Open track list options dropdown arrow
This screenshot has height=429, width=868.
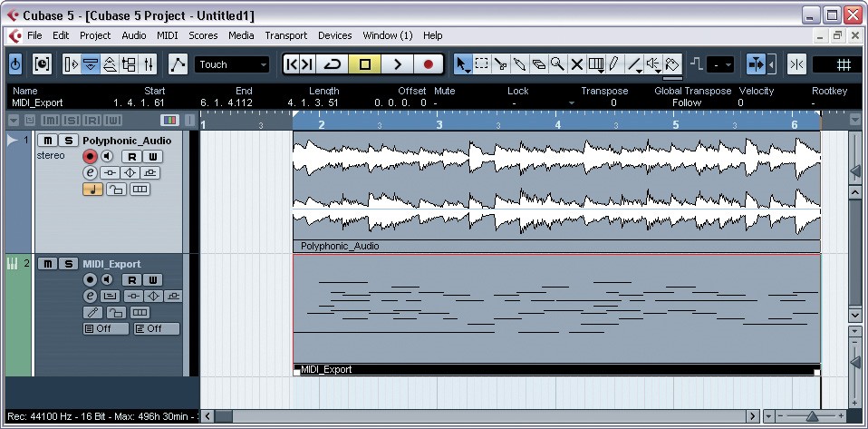click(14, 121)
